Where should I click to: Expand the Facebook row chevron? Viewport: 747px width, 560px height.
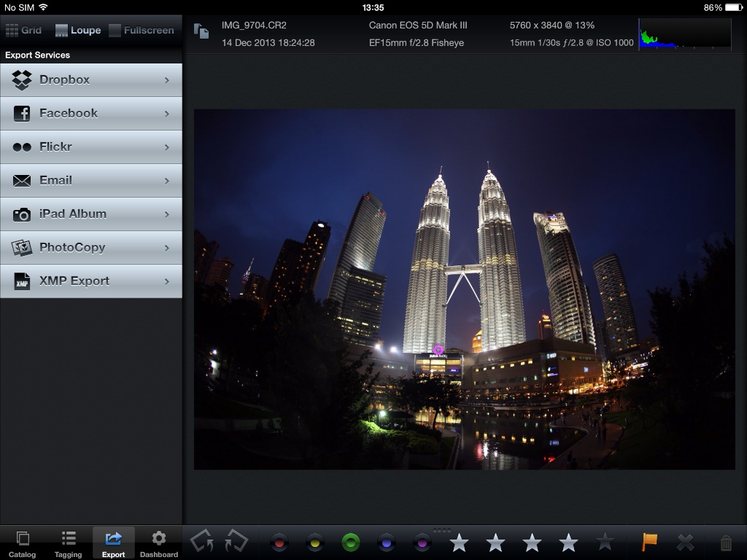(167, 113)
